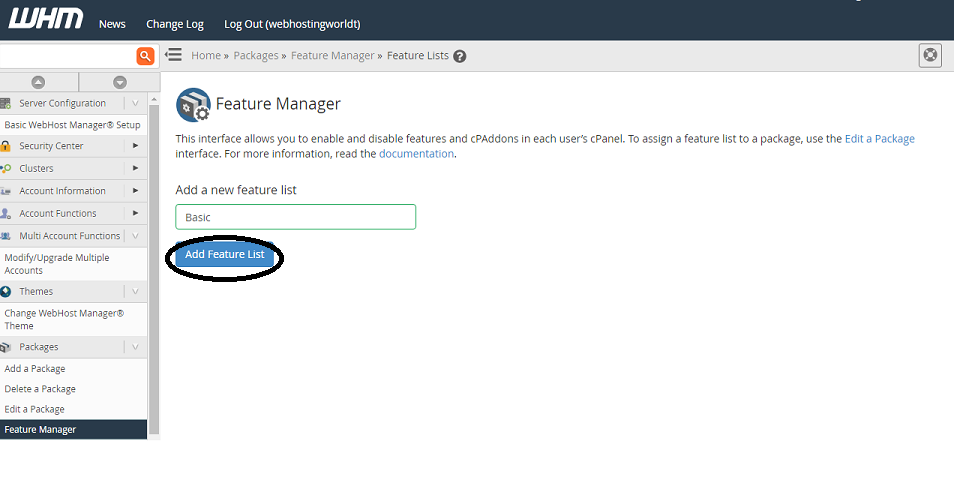Open the Edit a Package link
The width and height of the screenshot is (954, 479).
click(x=879, y=139)
